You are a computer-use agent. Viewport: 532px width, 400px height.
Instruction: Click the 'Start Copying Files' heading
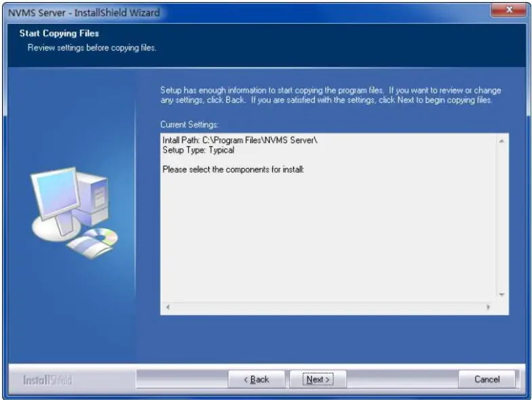59,33
